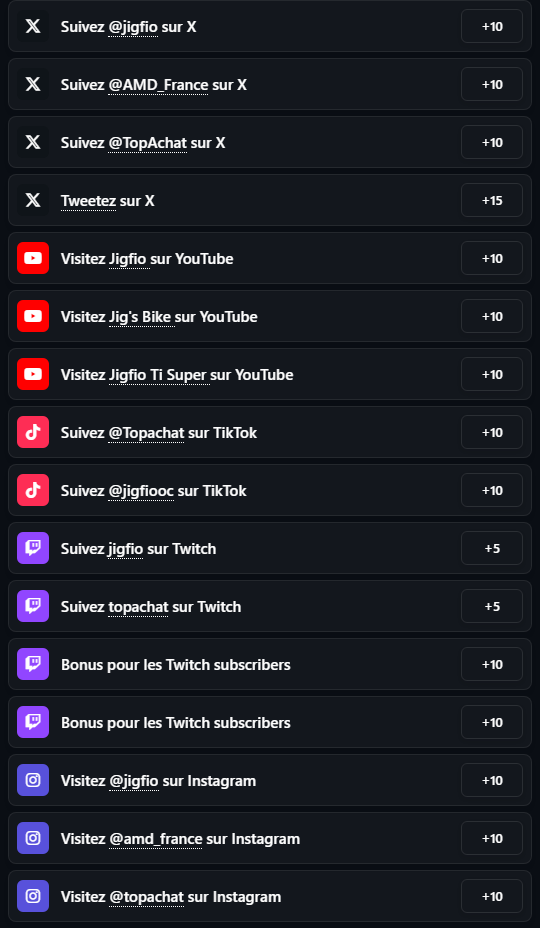
Task: Click the YouTube icon for Jig's Bike
Action: (x=33, y=317)
